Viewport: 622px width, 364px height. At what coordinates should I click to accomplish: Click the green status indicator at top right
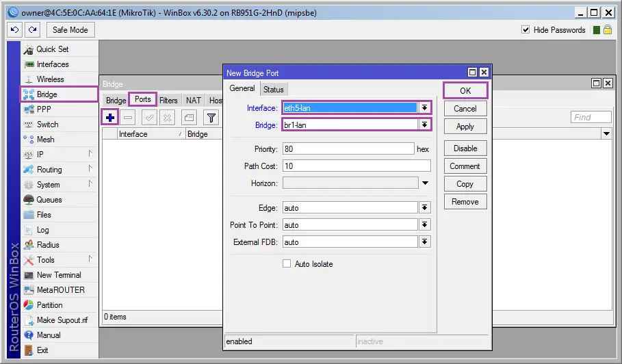596,30
